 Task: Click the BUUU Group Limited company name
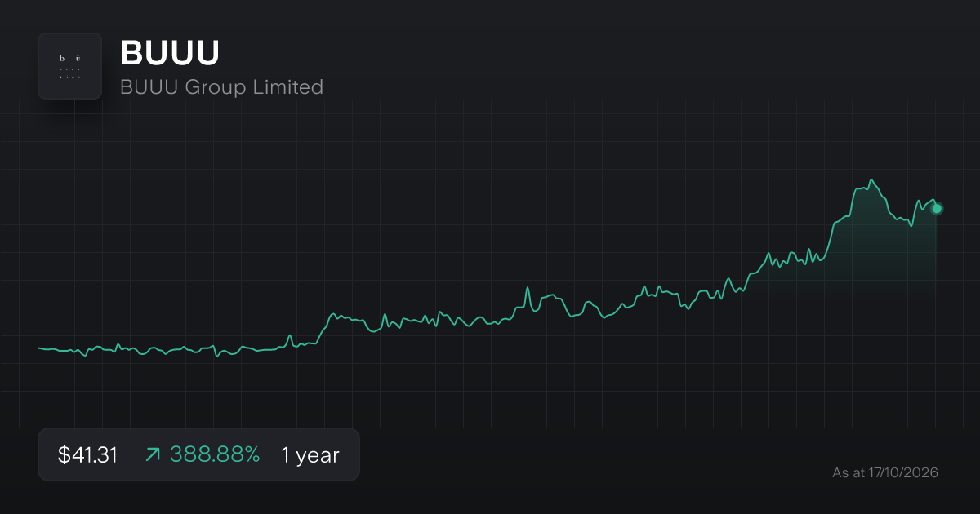pos(221,86)
